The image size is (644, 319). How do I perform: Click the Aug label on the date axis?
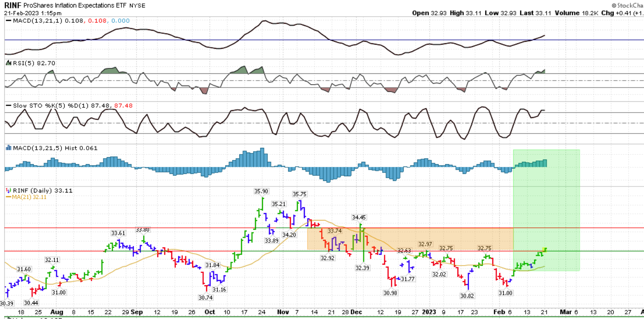[56, 312]
